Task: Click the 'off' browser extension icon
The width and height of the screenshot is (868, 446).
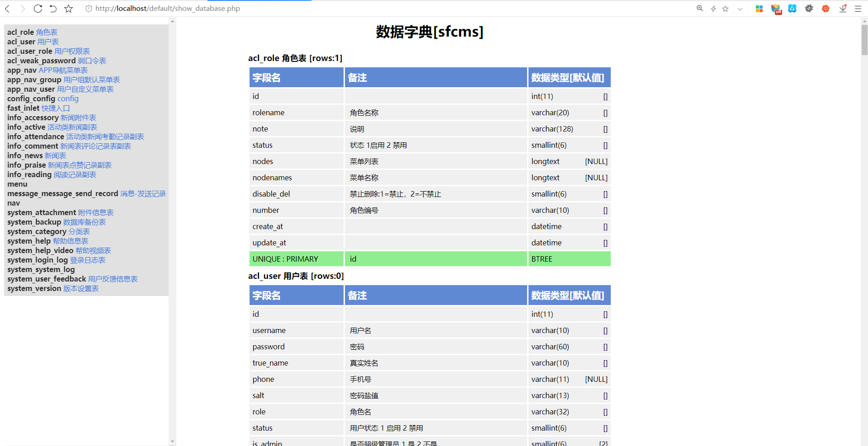Action: click(x=776, y=8)
